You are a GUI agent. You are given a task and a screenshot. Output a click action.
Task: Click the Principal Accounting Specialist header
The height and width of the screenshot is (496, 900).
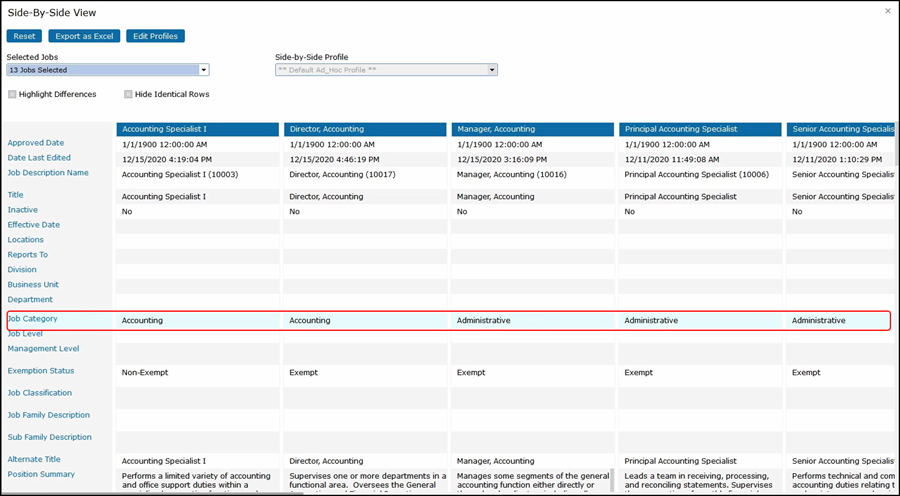(x=700, y=129)
